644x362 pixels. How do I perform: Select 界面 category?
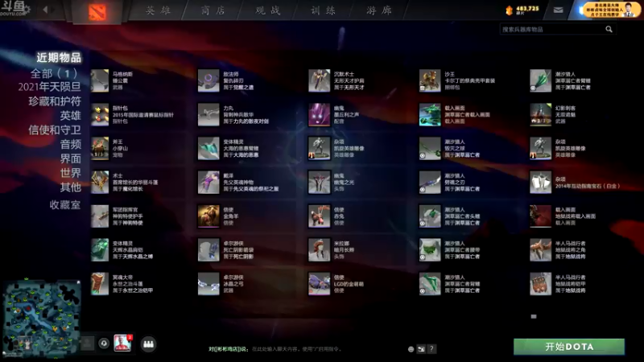70,158
